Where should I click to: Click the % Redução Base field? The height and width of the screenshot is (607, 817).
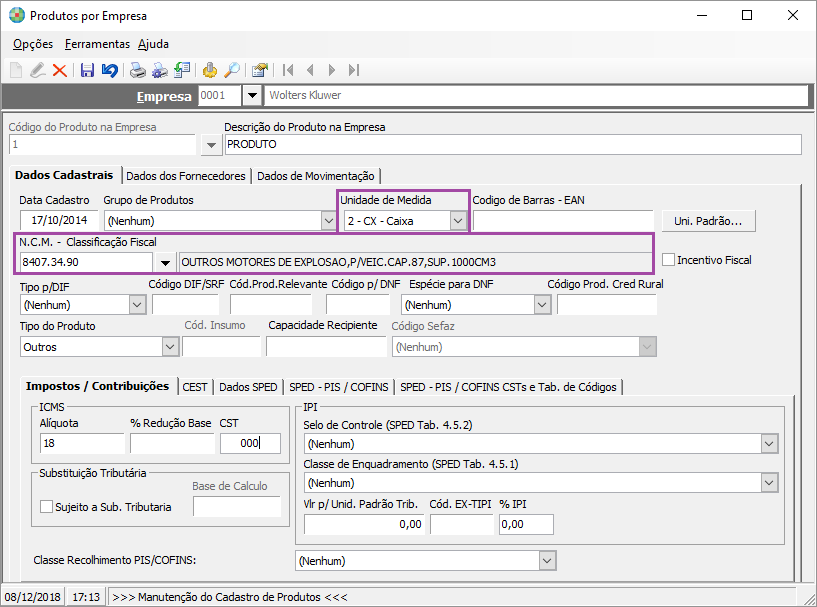pos(172,443)
